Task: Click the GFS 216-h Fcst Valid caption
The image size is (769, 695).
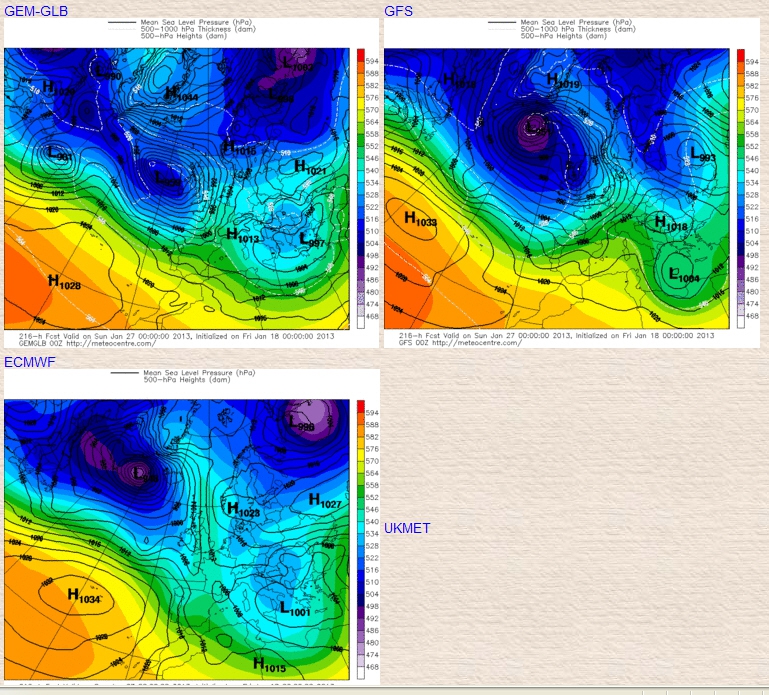Action: pyautogui.click(x=557, y=335)
